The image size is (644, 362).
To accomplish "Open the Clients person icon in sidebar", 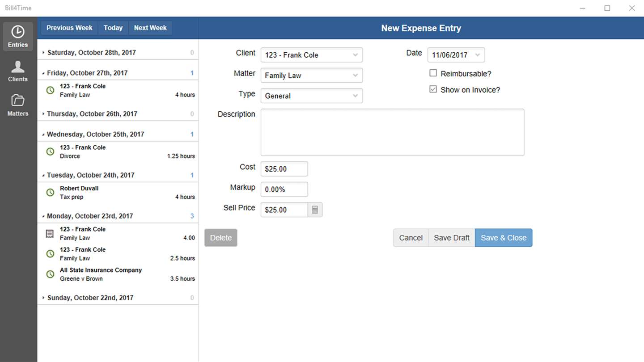I will coord(18,67).
